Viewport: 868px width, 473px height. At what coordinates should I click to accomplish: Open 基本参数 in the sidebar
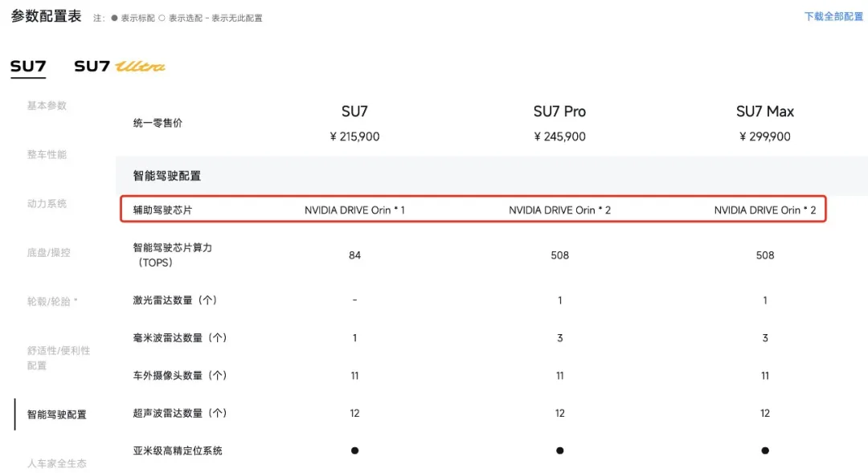coord(47,105)
